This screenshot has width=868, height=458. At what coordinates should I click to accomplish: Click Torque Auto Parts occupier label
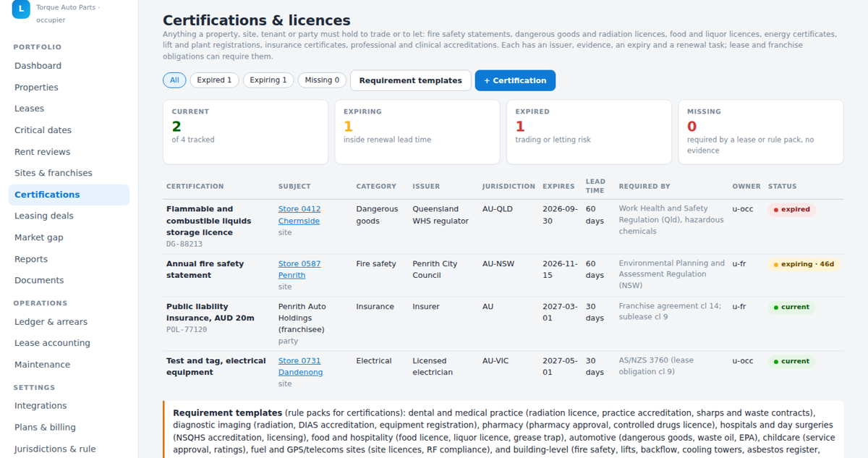click(68, 14)
